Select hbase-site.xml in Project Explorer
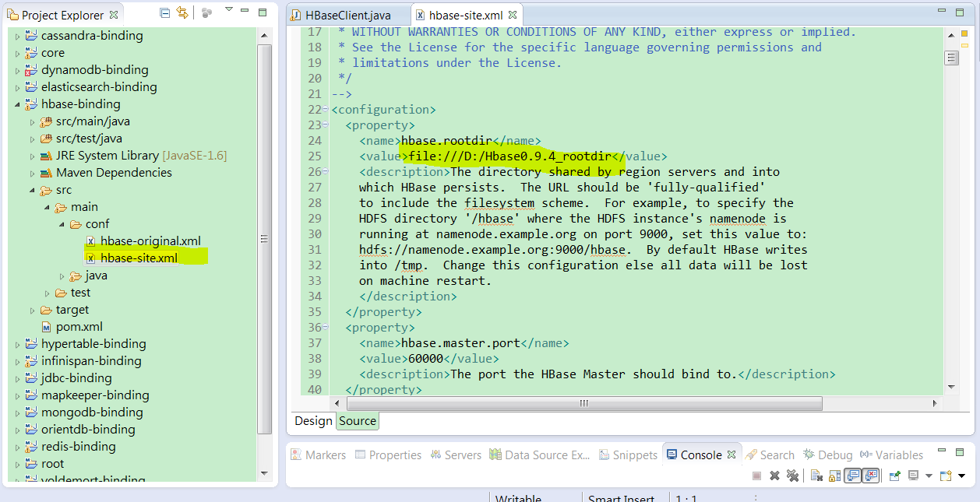Screen dimensions: 980x502 131,258
